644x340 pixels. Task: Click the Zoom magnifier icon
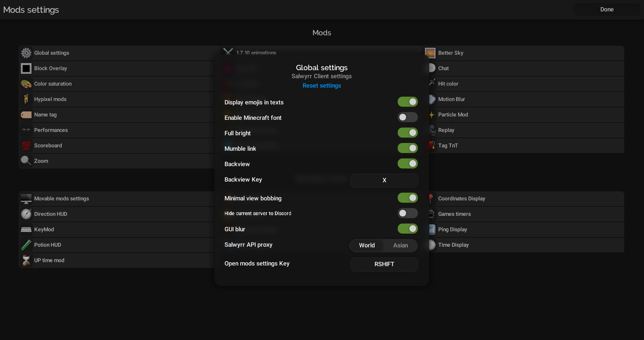[26, 161]
